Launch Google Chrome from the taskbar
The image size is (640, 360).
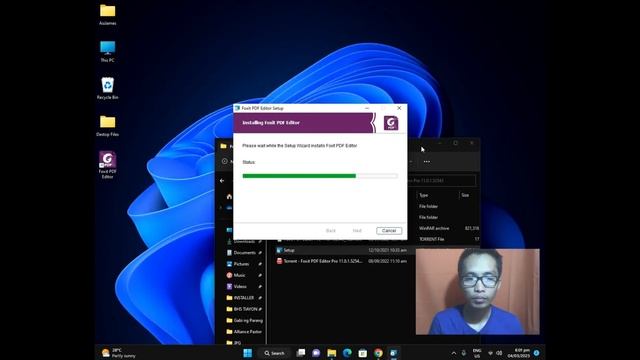click(x=378, y=353)
